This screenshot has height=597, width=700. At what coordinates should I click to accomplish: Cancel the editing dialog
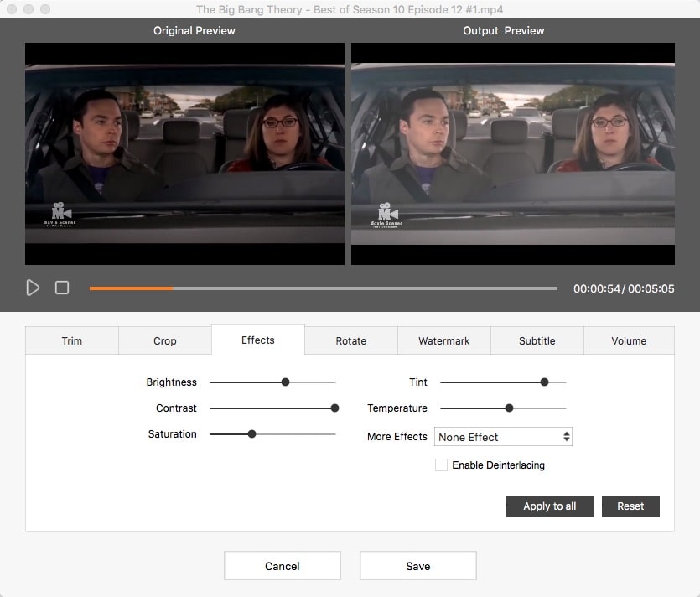pos(283,566)
